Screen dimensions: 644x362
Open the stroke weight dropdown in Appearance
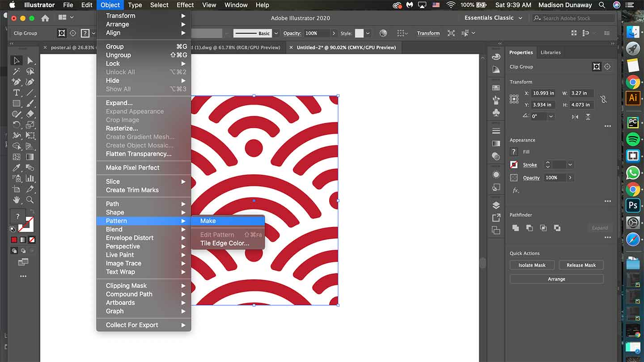[x=570, y=165]
